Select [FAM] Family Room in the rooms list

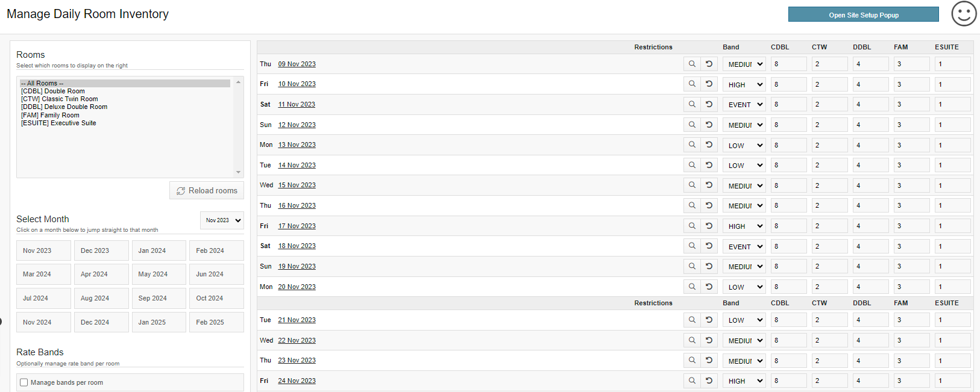click(x=50, y=115)
